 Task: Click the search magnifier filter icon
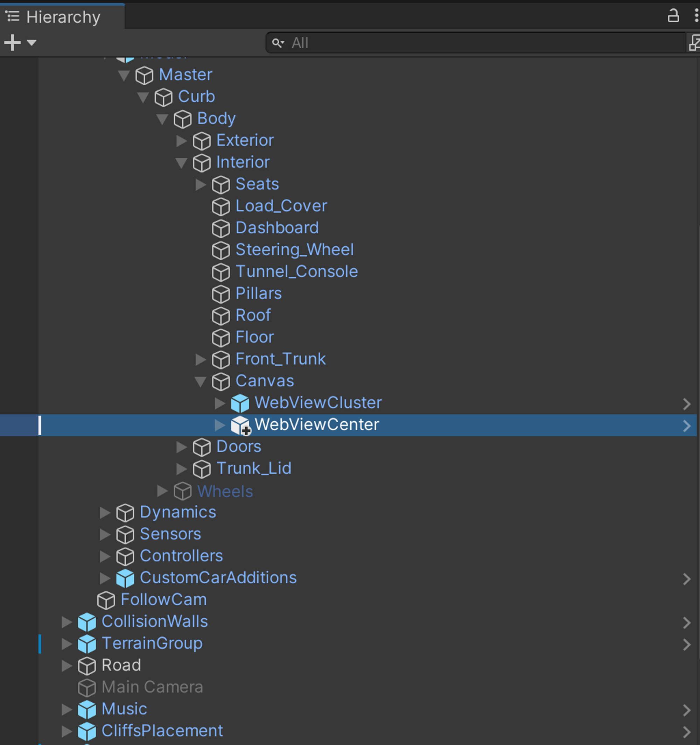[x=278, y=43]
